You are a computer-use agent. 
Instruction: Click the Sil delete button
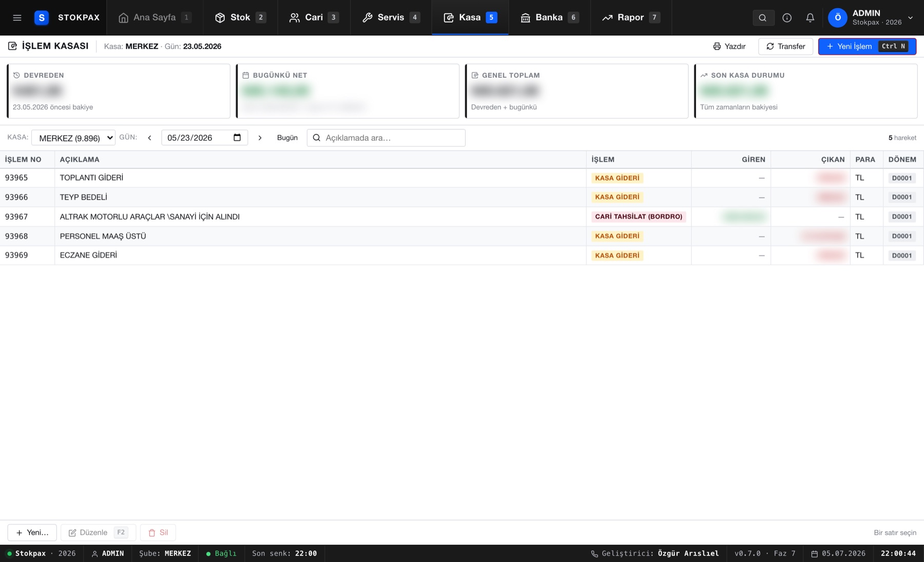click(x=158, y=532)
